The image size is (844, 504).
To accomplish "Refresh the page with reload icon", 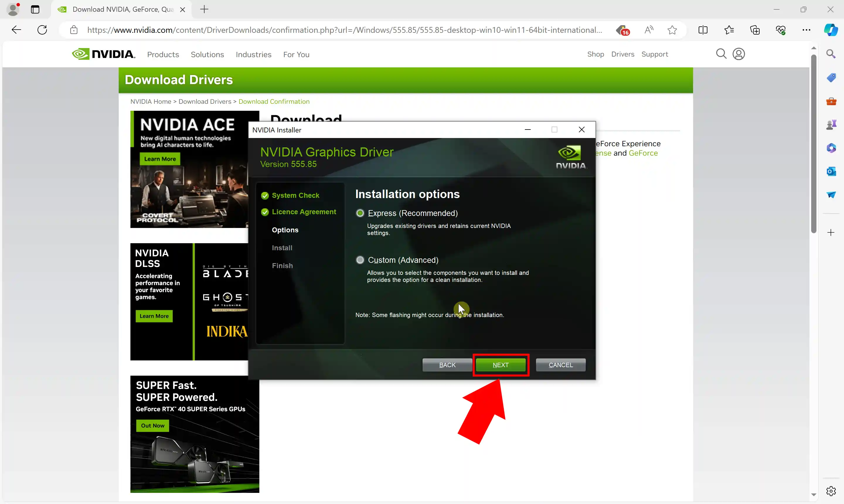I will pos(42,30).
